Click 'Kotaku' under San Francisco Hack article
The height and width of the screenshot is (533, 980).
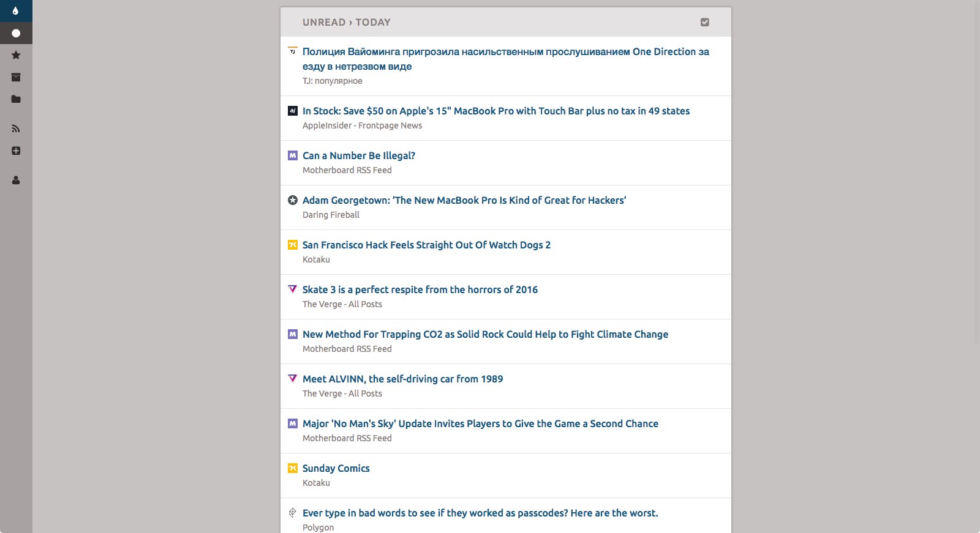[x=316, y=259]
